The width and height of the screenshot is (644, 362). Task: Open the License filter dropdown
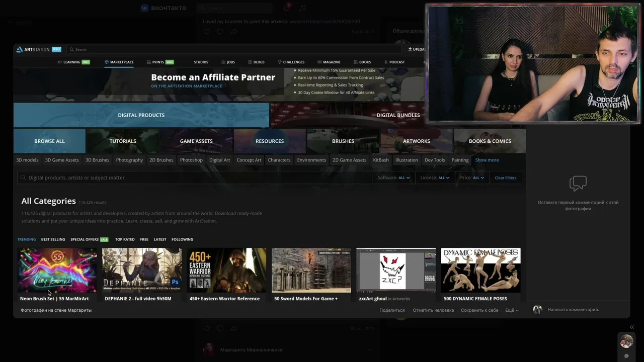[x=435, y=177]
